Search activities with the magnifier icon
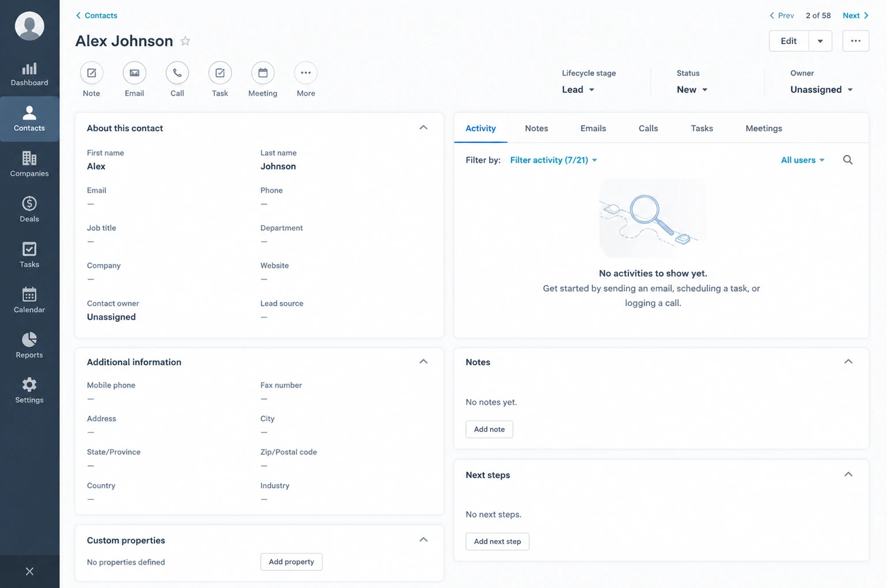The image size is (887, 588). tap(848, 160)
